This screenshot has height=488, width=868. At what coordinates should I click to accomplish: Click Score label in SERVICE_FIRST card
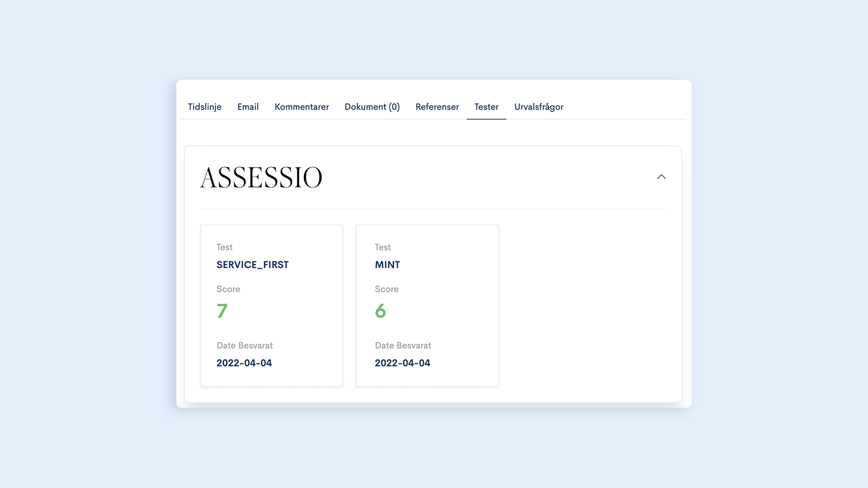228,289
